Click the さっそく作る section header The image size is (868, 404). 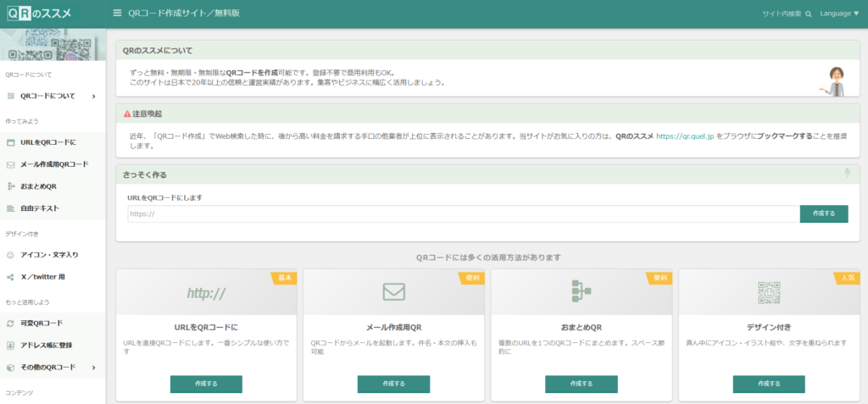click(x=487, y=174)
